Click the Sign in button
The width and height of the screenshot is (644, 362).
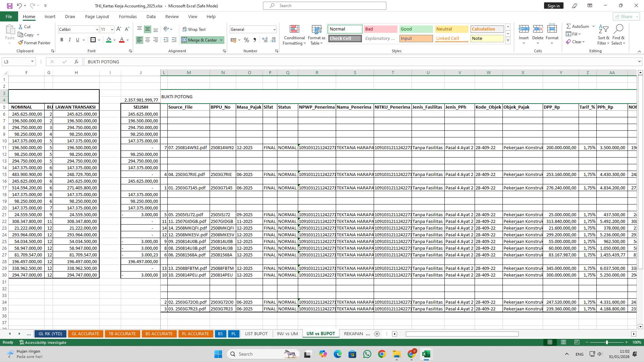point(553,6)
